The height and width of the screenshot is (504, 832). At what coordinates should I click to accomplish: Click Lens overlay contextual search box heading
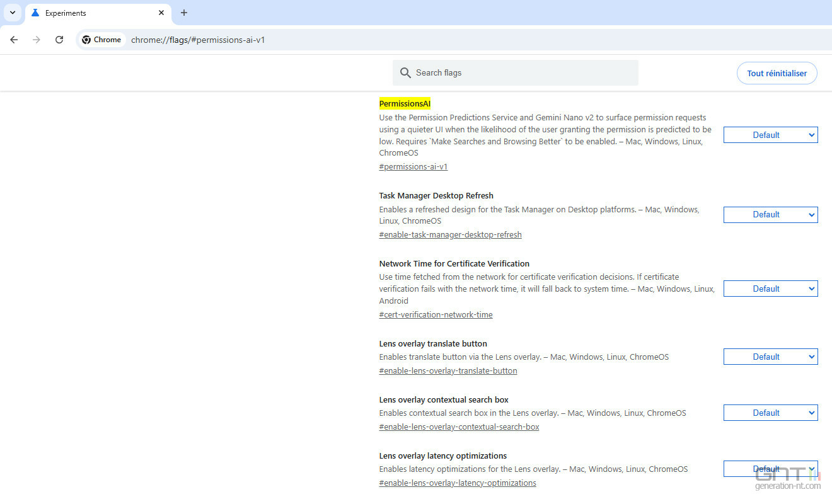444,400
